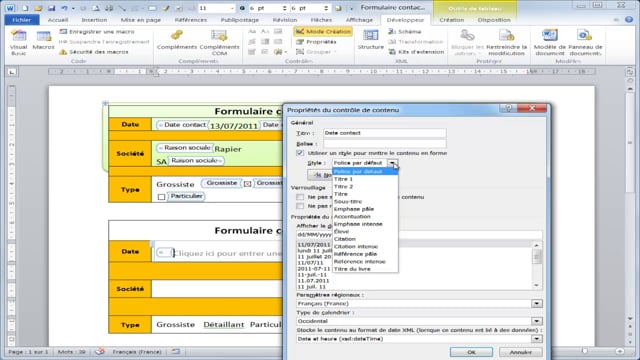
Task: Select 'Citation' in style list
Action: tap(365, 239)
